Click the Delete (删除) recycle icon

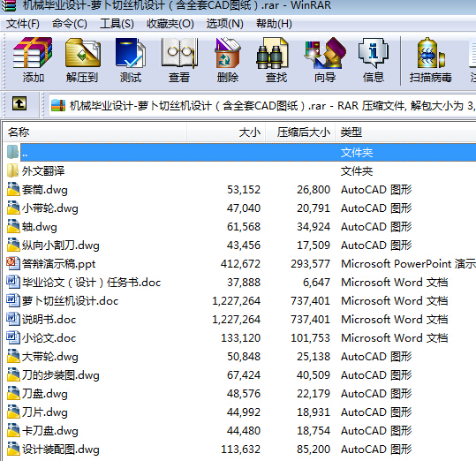tap(228, 52)
